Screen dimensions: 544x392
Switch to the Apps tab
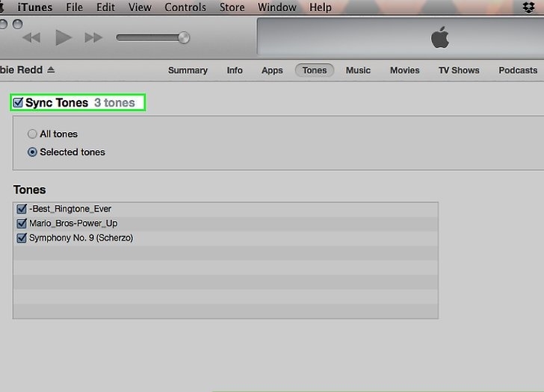[272, 70]
